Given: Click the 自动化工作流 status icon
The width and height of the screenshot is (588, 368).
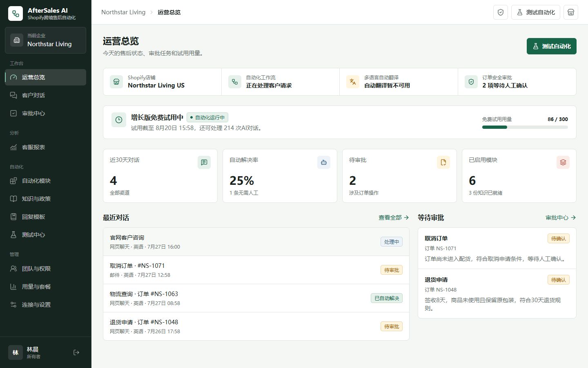Looking at the screenshot, I should pyautogui.click(x=235, y=82).
